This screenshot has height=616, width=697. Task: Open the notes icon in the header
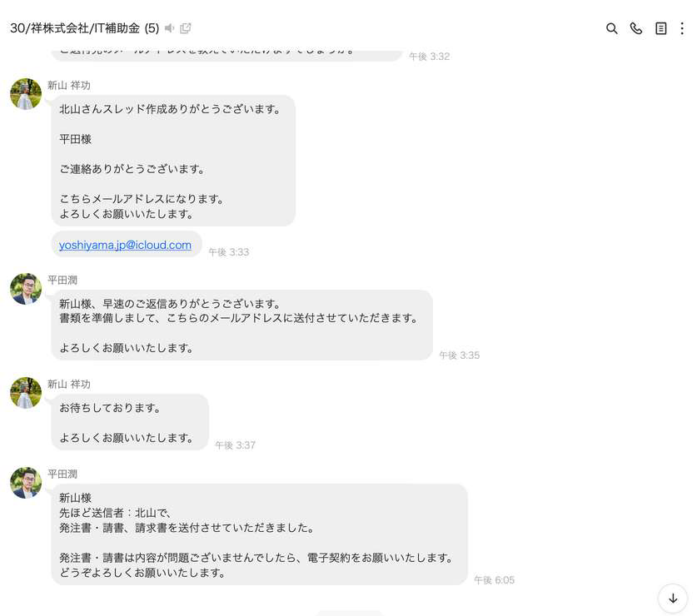[x=660, y=28]
